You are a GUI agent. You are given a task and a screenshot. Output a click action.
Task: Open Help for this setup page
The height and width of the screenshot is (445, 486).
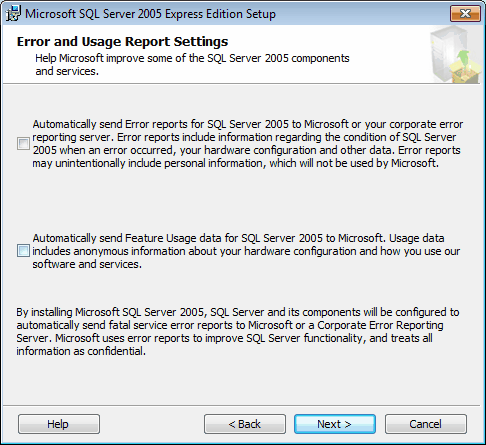59,424
